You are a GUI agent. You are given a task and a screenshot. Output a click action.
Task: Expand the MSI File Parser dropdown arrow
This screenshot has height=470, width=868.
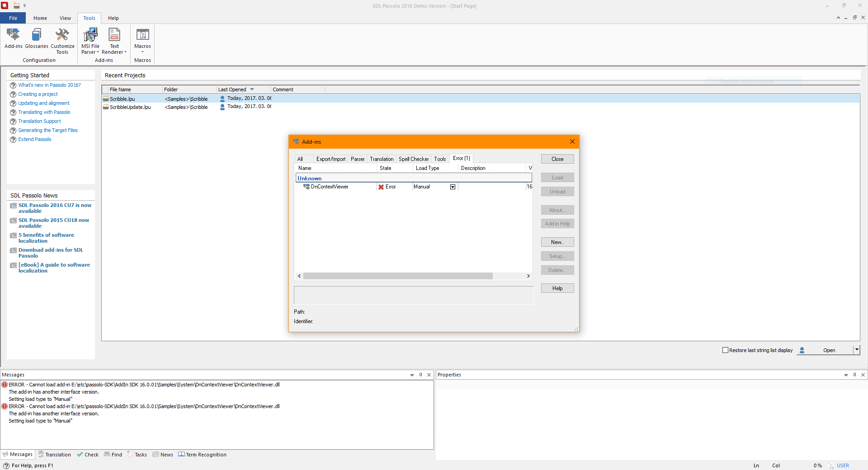coord(98,52)
